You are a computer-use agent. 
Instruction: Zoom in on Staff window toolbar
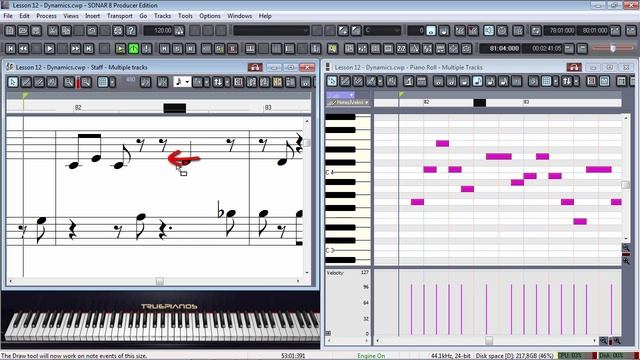[86, 82]
